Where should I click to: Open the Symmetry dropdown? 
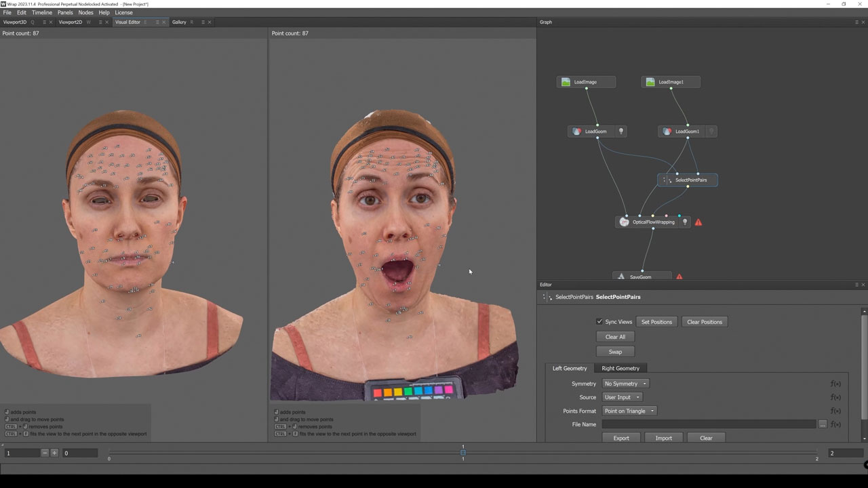point(625,384)
